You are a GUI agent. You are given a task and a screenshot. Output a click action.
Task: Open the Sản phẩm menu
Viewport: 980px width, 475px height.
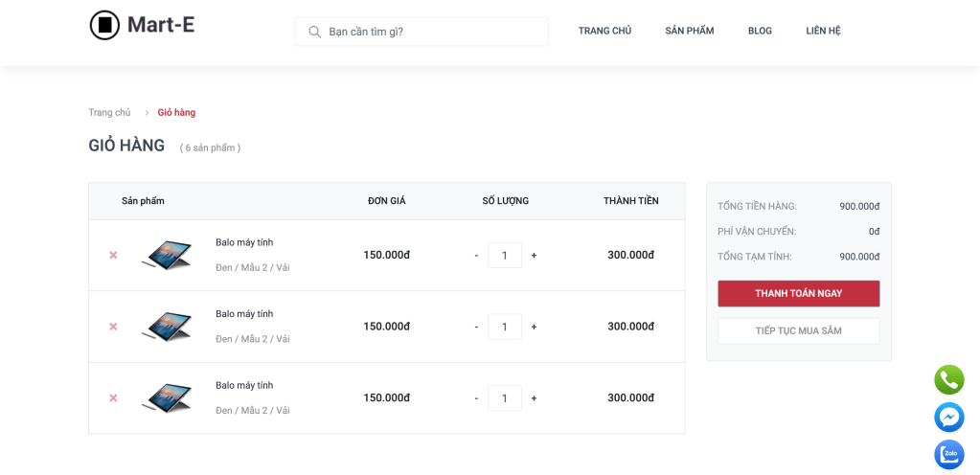pos(689,31)
